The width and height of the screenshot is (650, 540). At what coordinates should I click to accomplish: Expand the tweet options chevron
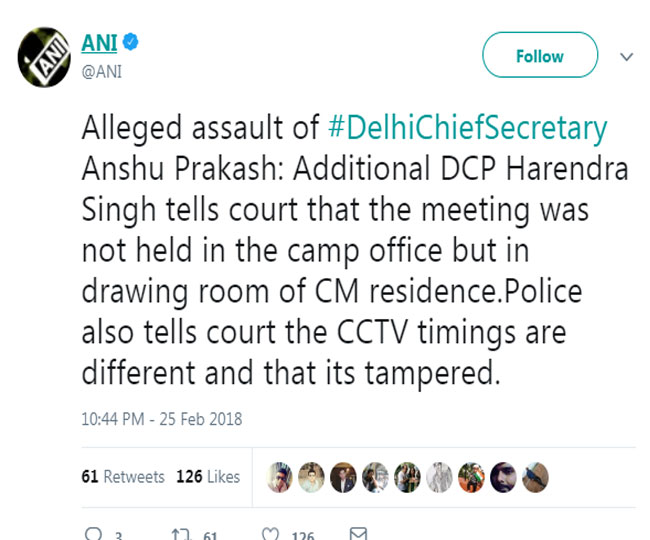627,57
